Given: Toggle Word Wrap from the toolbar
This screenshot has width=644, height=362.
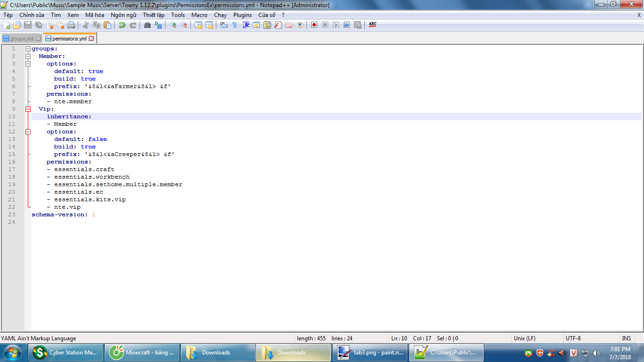Looking at the screenshot, I should (223, 25).
